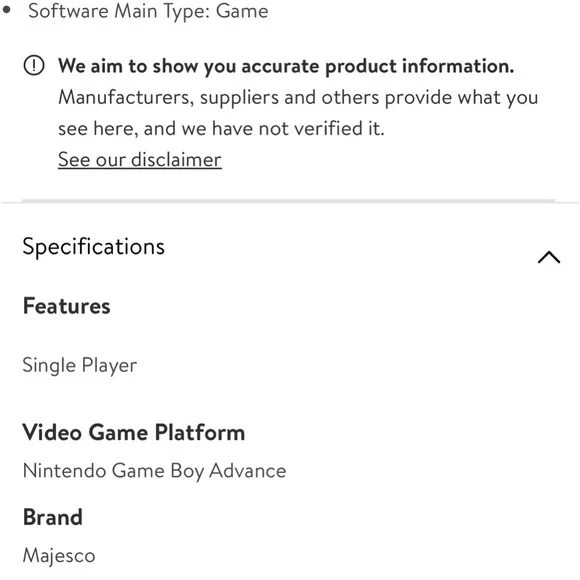Viewport: 580px width, 580px height.
Task: Click 'see here, and we have not verified it' text
Action: coord(221,129)
